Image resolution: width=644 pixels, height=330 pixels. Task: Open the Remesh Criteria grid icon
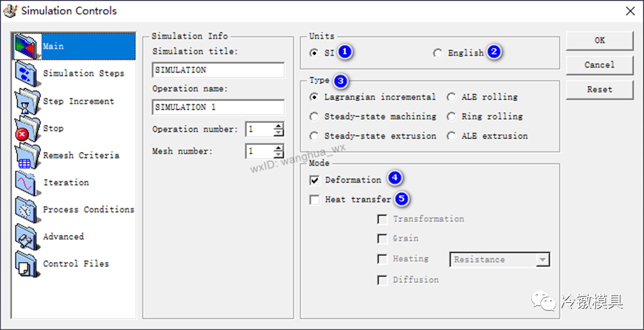[27, 156]
